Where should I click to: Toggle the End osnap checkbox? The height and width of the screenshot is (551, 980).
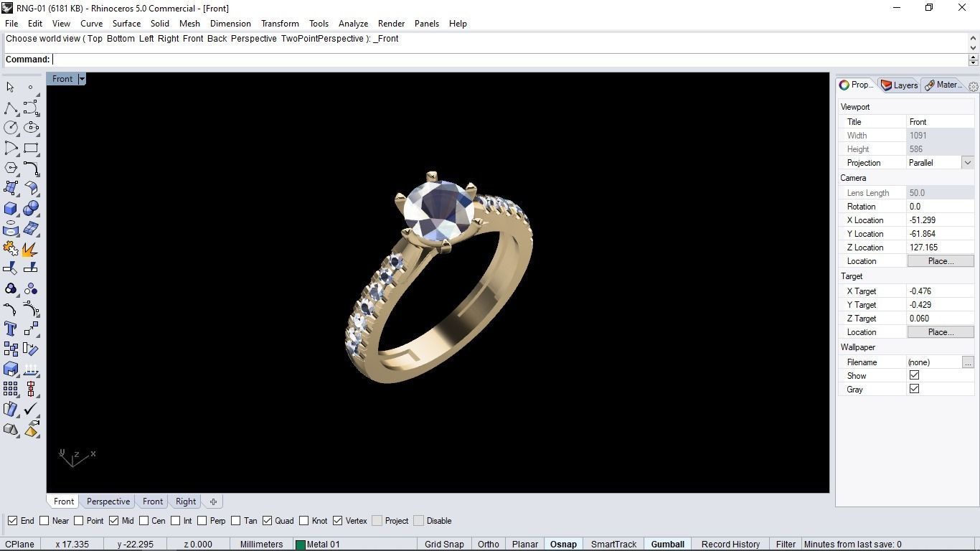pyautogui.click(x=12, y=521)
